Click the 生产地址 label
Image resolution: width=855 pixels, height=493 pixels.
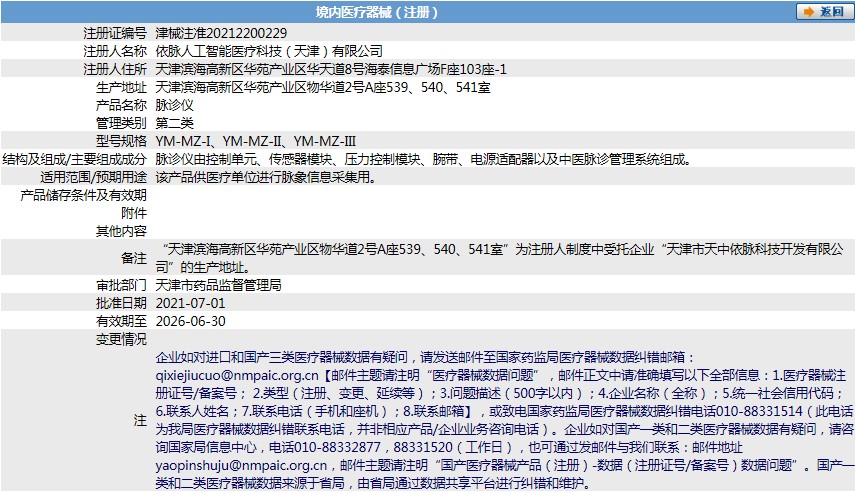[x=121, y=87]
